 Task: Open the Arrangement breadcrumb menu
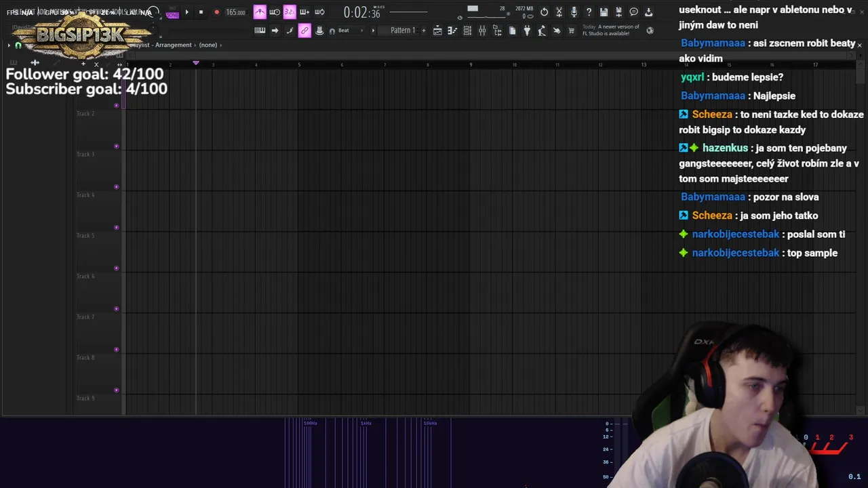[174, 45]
